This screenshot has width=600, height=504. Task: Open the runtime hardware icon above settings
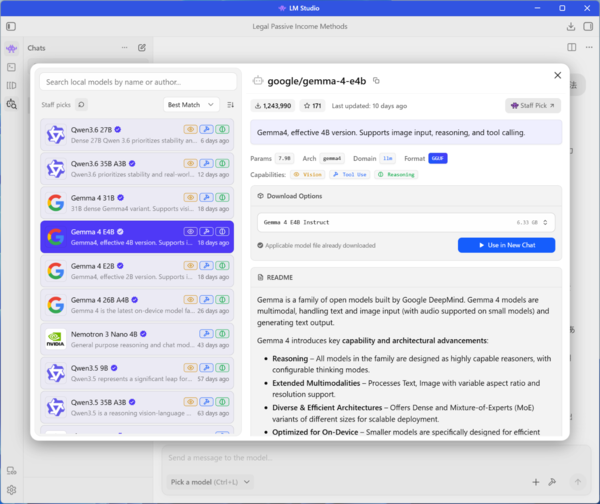pos(11,471)
